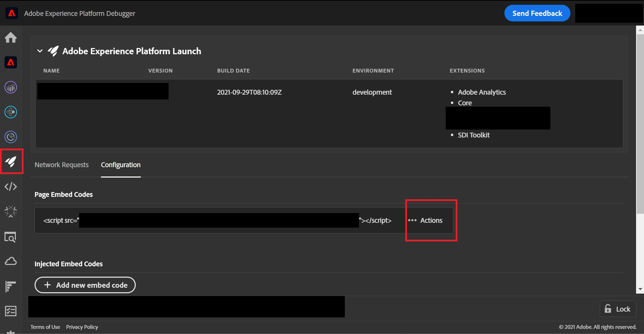Click the vertical scrollbar thumb

tap(640, 124)
